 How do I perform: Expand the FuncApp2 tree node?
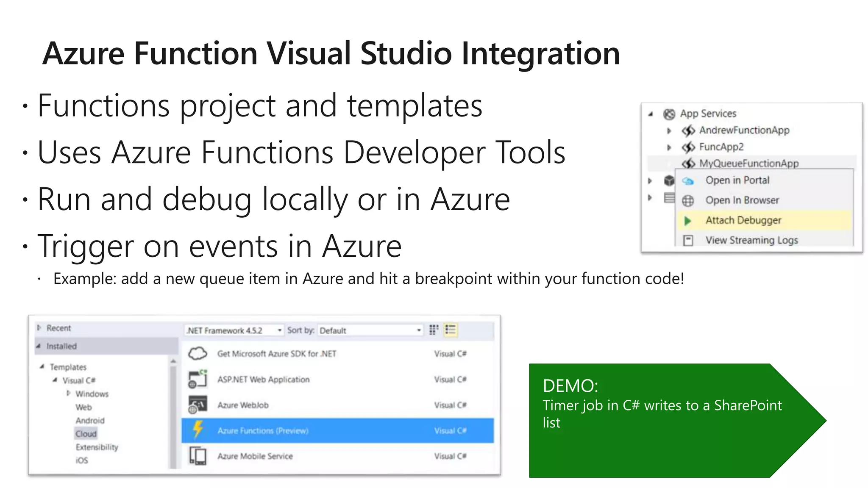(669, 147)
